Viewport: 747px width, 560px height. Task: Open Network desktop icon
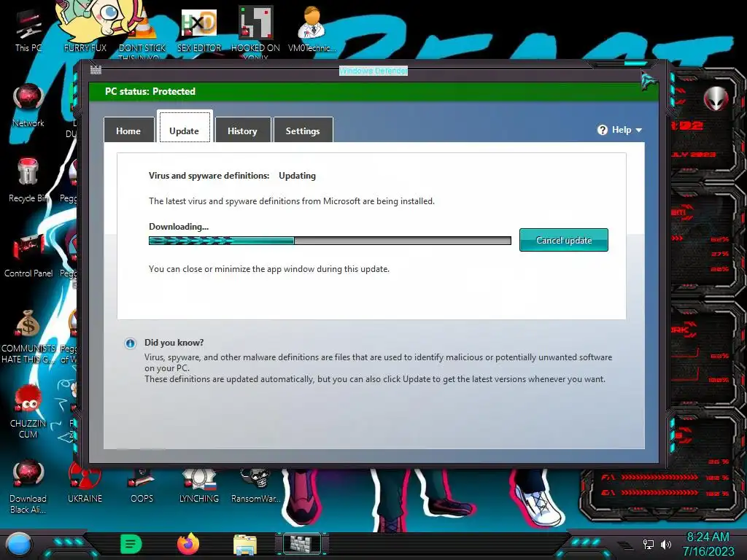pyautogui.click(x=28, y=105)
